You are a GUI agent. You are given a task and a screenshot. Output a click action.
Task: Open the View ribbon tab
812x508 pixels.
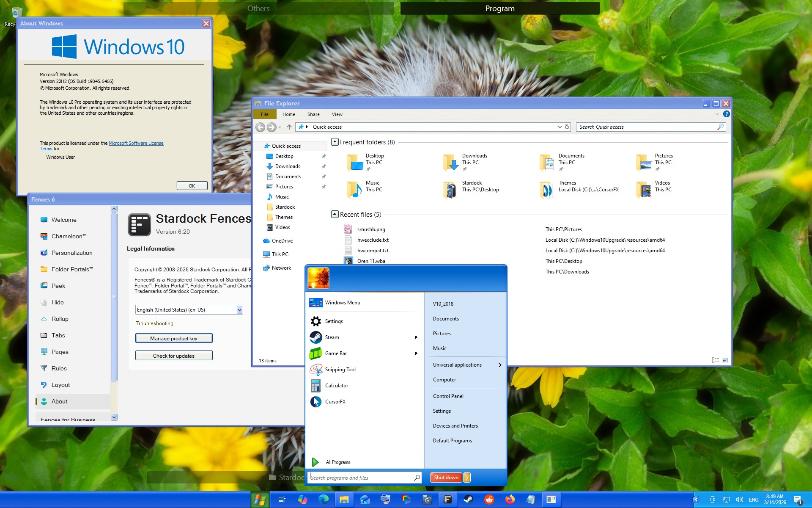point(337,114)
